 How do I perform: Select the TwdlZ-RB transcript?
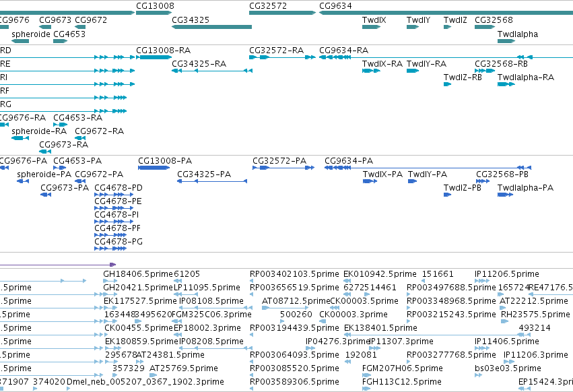(447, 84)
